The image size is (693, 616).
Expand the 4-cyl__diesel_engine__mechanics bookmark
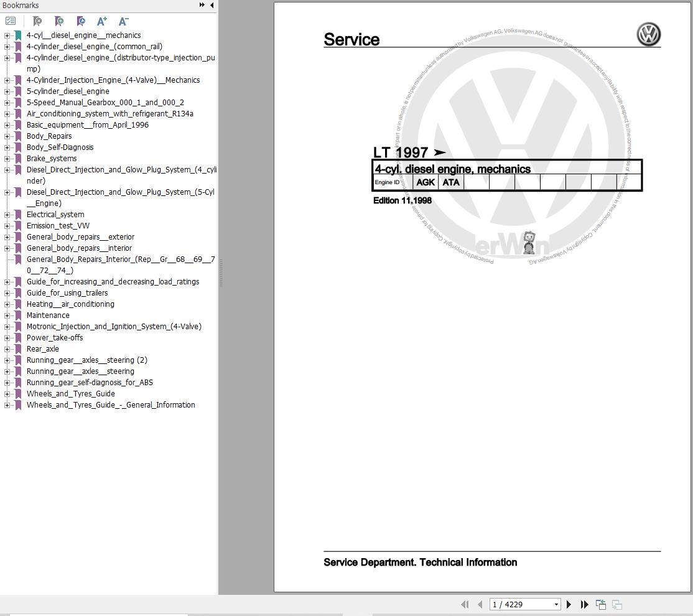click(7, 35)
